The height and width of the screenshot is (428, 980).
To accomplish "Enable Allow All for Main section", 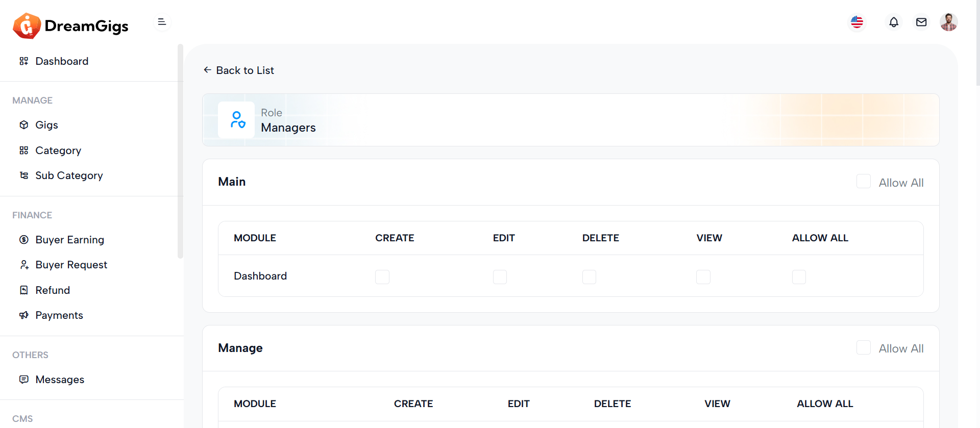I will pos(864,182).
